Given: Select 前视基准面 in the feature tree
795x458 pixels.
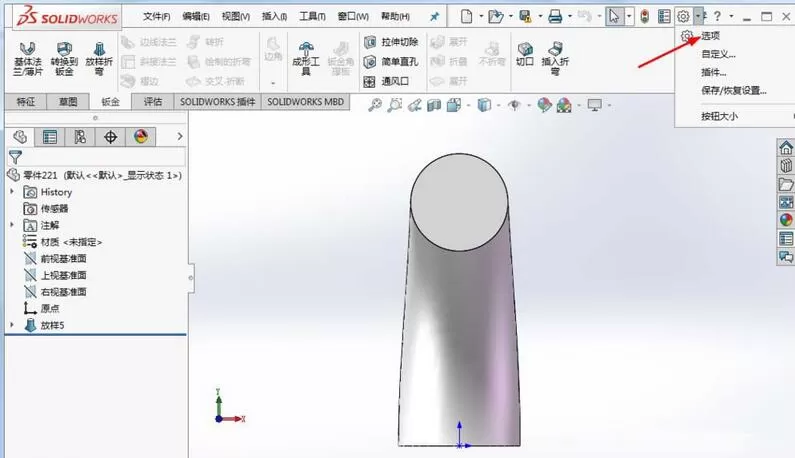Looking at the screenshot, I should (63, 259).
